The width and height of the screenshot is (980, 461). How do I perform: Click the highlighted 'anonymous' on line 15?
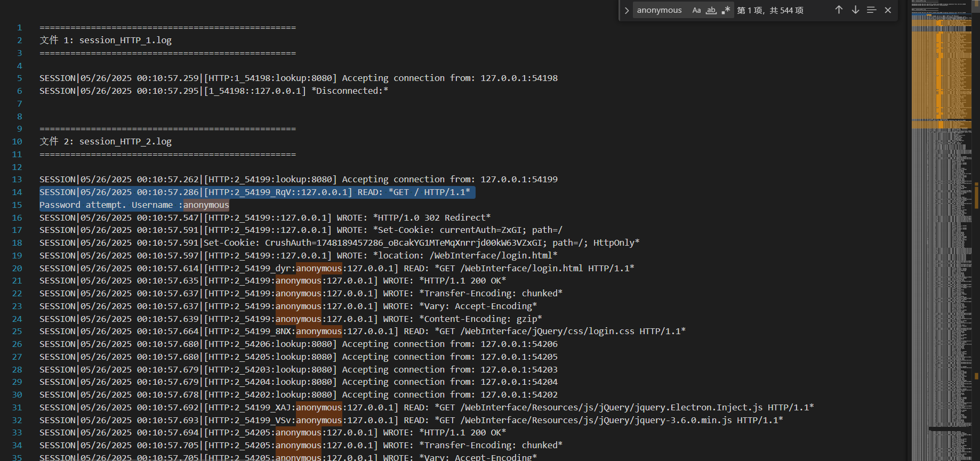coord(206,205)
